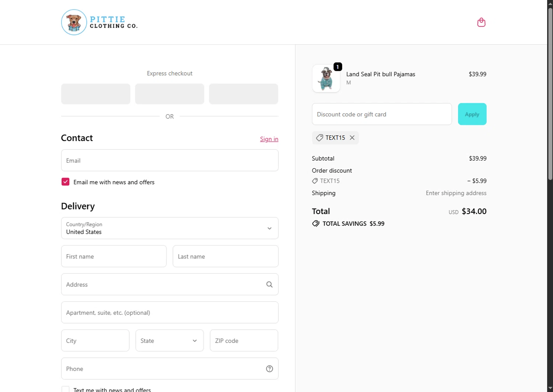The width and height of the screenshot is (553, 392).
Task: Click the Apply discount button
Action: 472,114
